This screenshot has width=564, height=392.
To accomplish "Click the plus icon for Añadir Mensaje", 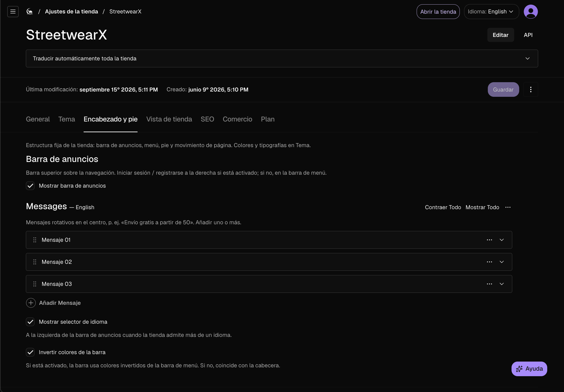I will (x=31, y=303).
